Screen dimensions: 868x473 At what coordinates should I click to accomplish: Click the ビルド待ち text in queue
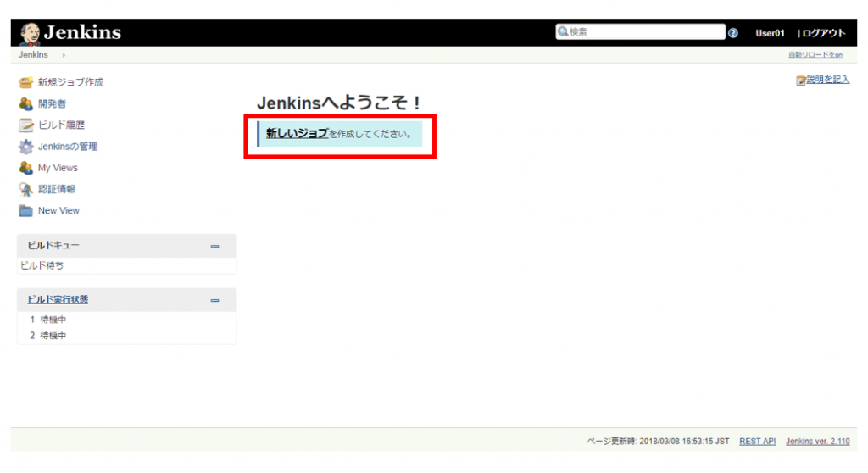[42, 265]
